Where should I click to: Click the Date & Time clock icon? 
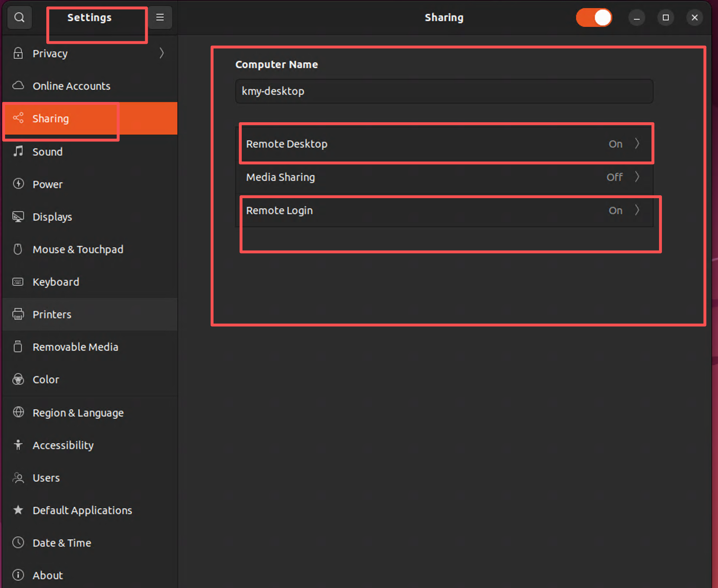(18, 542)
